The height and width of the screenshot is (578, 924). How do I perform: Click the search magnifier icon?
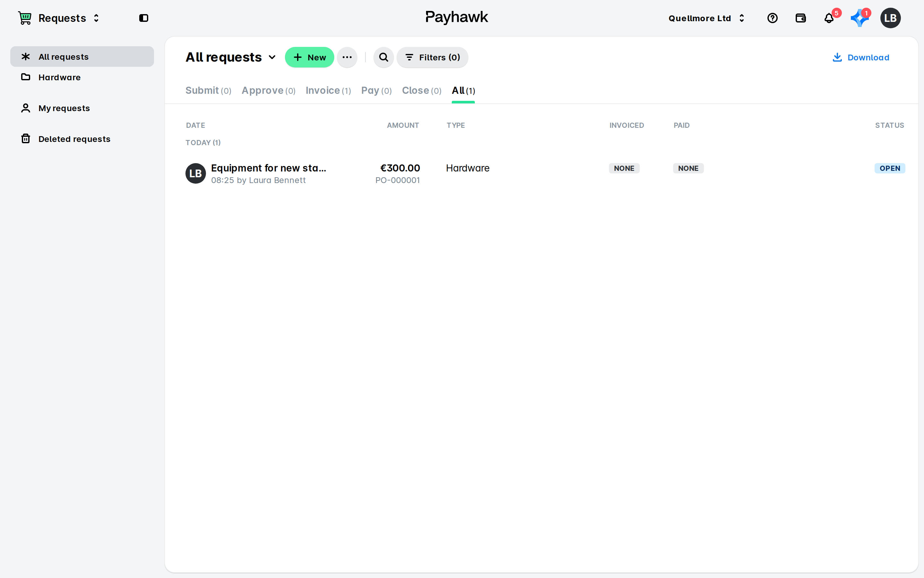click(383, 57)
